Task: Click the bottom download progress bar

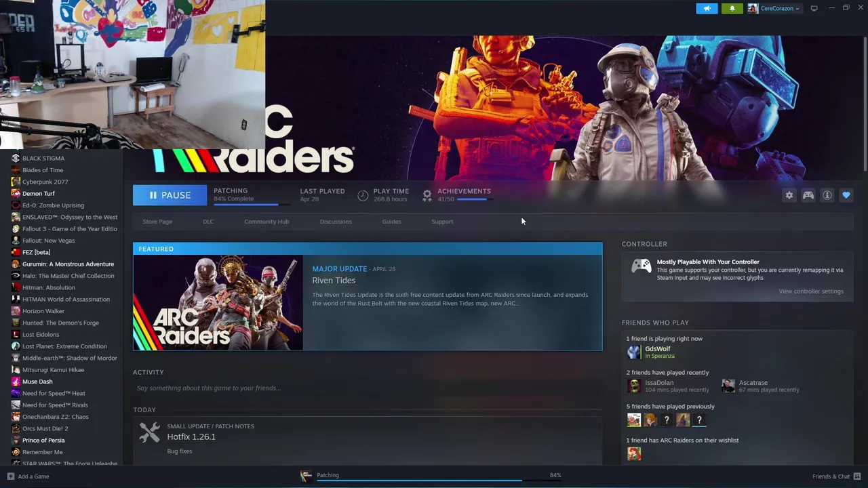Action: [439, 481]
